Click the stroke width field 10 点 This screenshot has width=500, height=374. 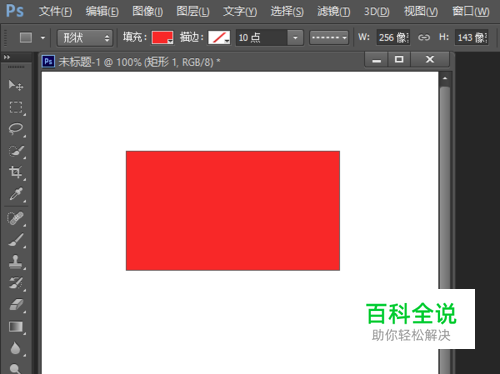coord(262,38)
